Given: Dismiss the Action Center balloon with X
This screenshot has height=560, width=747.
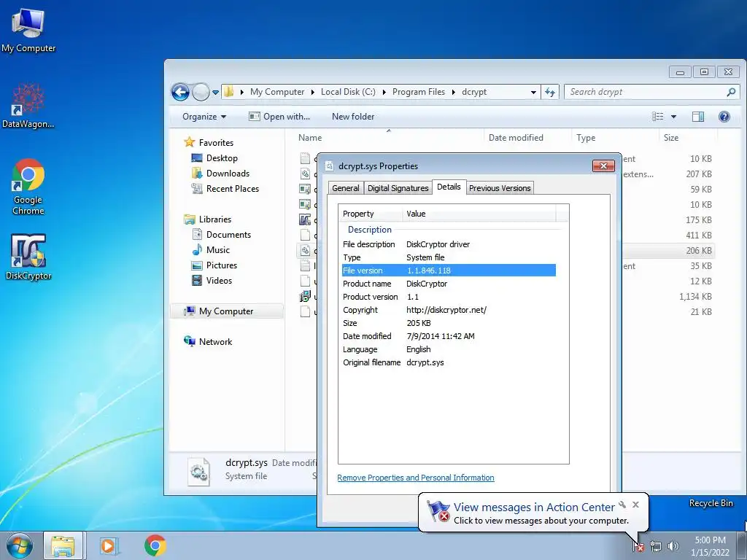Looking at the screenshot, I should click(x=635, y=505).
